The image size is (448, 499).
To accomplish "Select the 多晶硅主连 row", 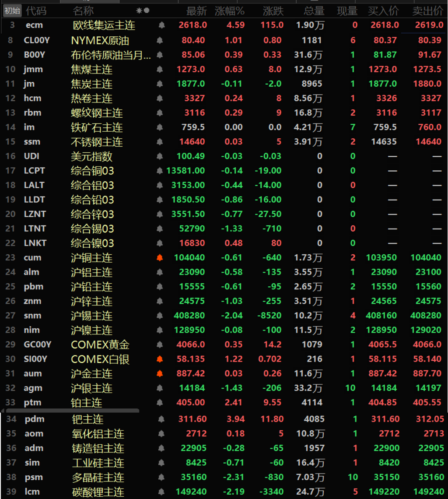I will point(224,477).
